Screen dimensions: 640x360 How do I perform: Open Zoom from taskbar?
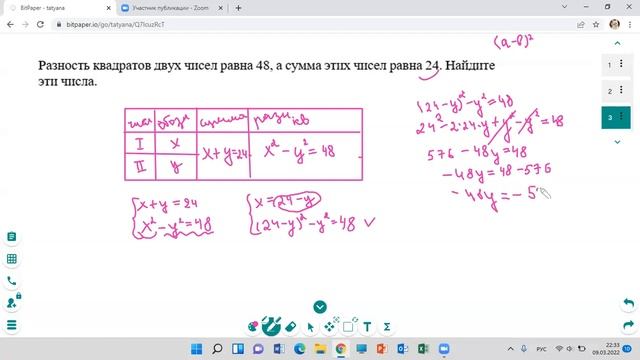(x=444, y=349)
